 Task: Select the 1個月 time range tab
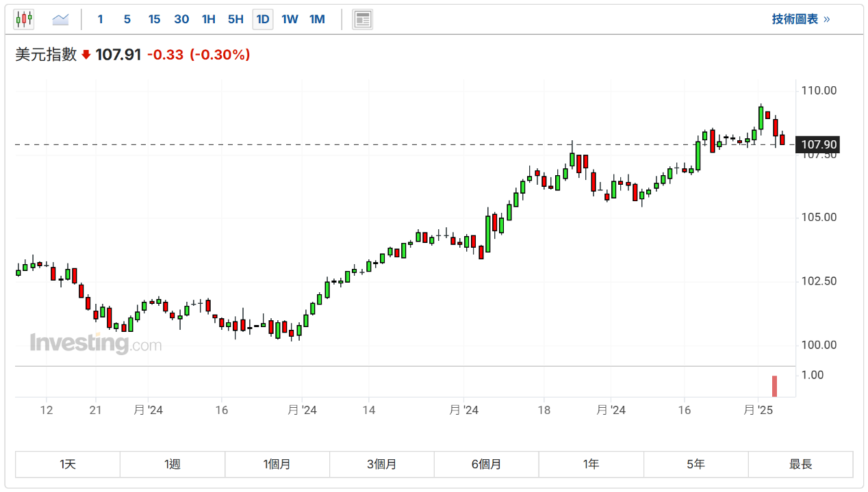click(x=277, y=464)
